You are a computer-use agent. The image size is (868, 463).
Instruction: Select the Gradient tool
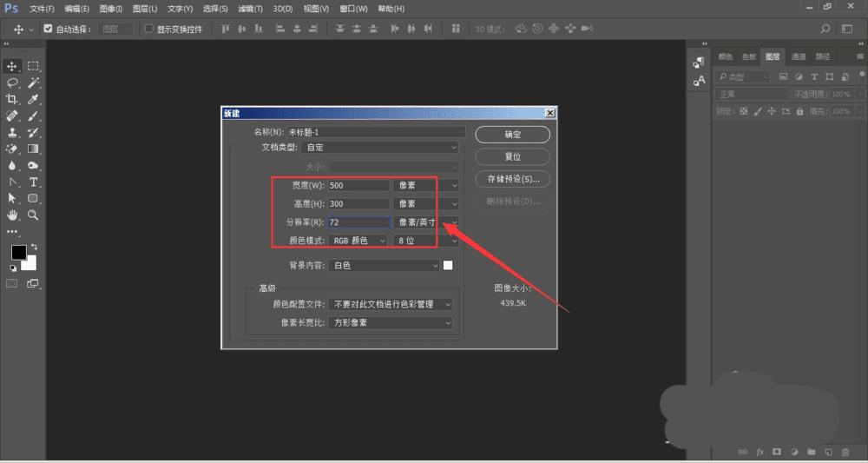pyautogui.click(x=33, y=149)
